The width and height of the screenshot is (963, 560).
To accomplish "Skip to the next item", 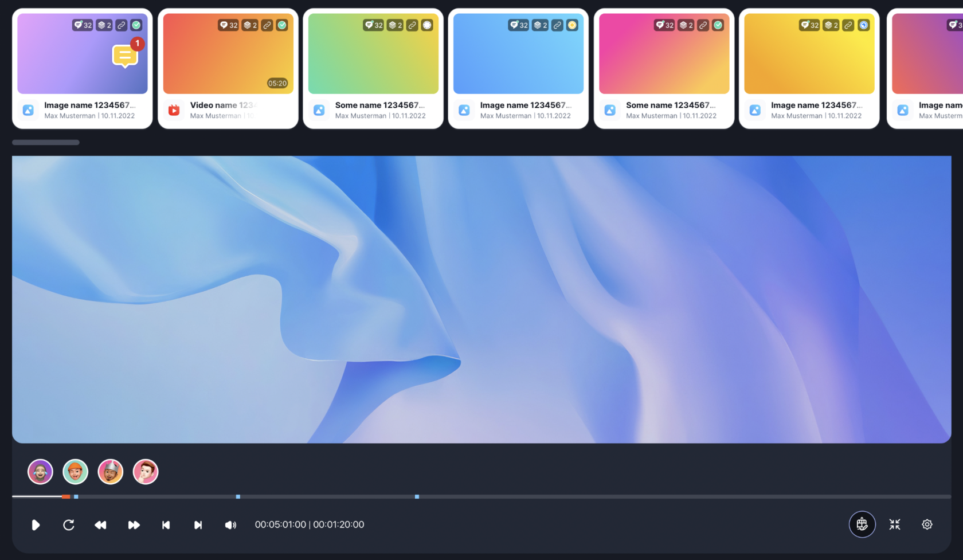I will [x=198, y=524].
